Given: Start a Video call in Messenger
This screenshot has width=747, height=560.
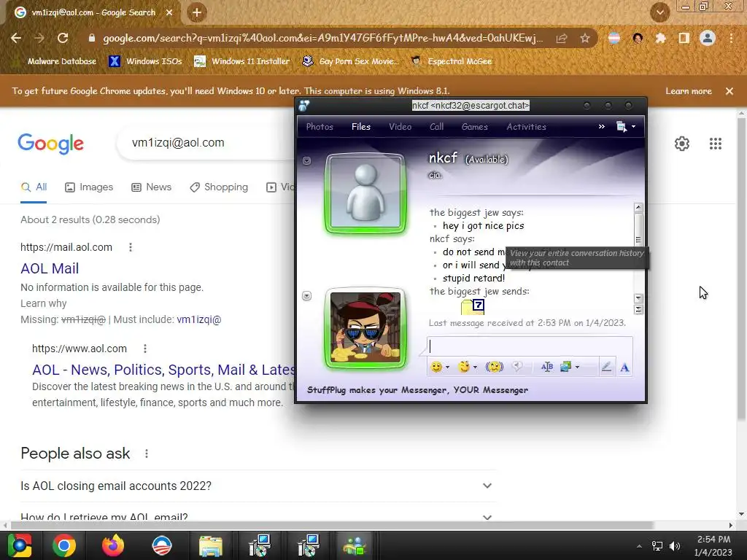Looking at the screenshot, I should click(400, 127).
